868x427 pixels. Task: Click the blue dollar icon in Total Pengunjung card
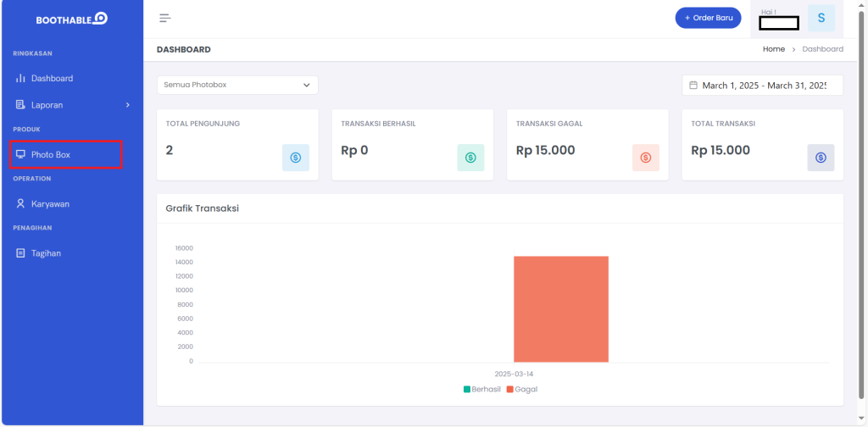click(296, 158)
